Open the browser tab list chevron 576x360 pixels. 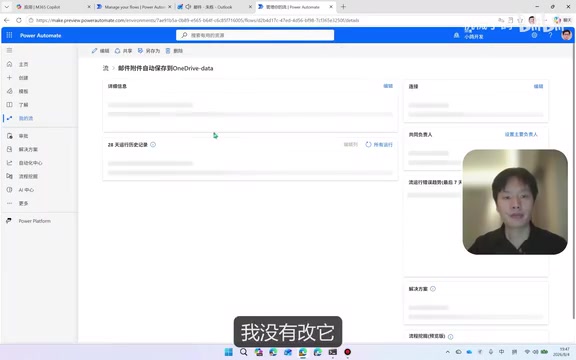6,7
